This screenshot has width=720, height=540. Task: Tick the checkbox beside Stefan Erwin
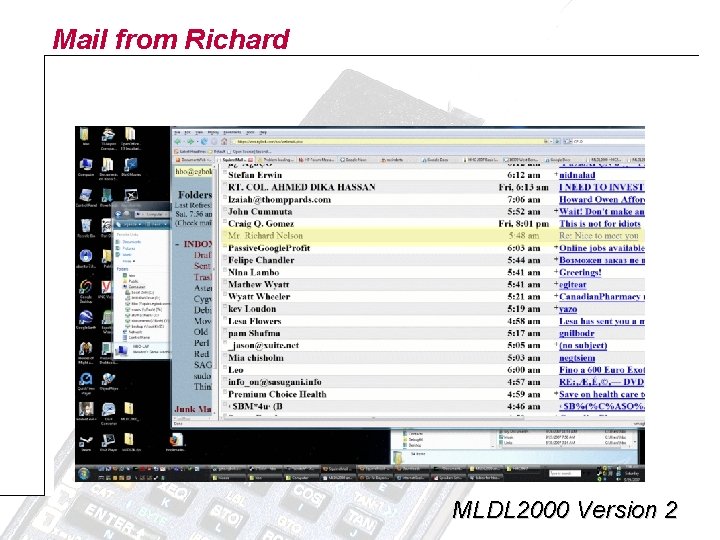(x=225, y=174)
